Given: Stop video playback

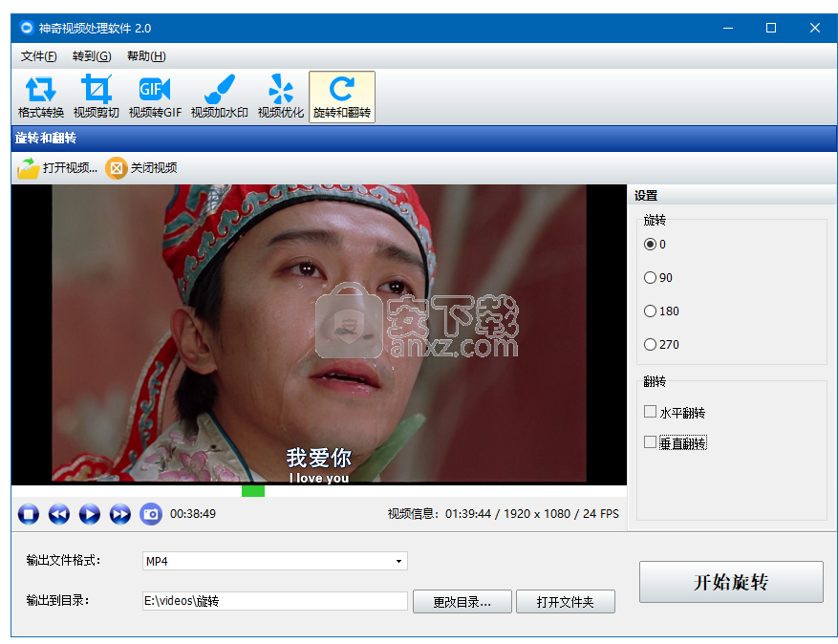Looking at the screenshot, I should click(x=29, y=514).
